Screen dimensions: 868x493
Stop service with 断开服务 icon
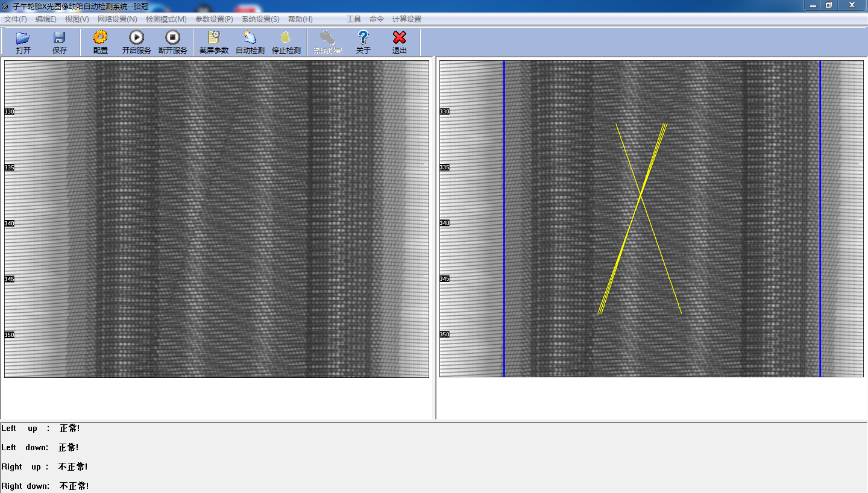pos(173,39)
